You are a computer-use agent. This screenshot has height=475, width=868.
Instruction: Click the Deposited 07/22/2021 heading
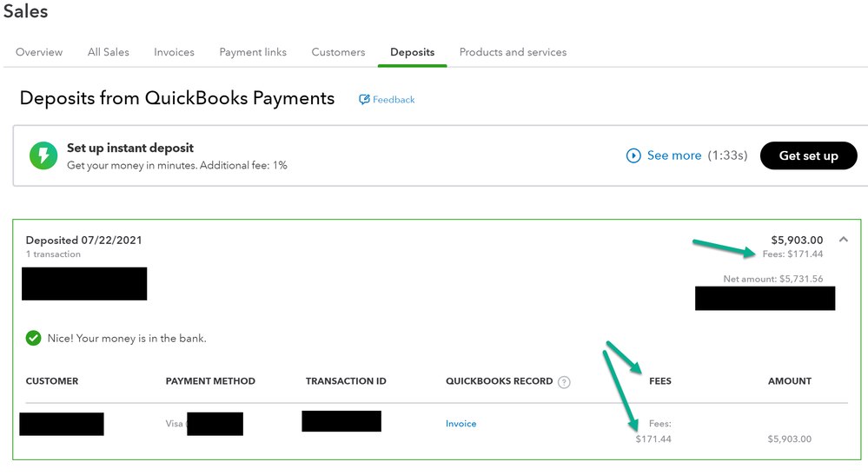click(x=83, y=240)
